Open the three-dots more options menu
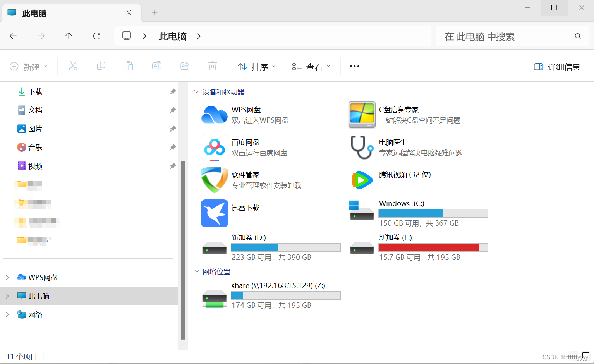This screenshot has width=594, height=364. pos(355,66)
